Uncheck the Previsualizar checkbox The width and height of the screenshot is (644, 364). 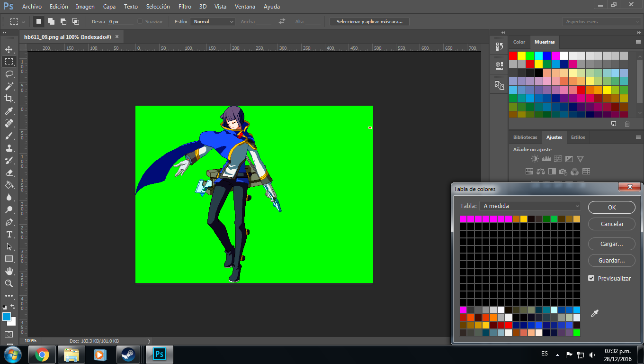coord(591,278)
